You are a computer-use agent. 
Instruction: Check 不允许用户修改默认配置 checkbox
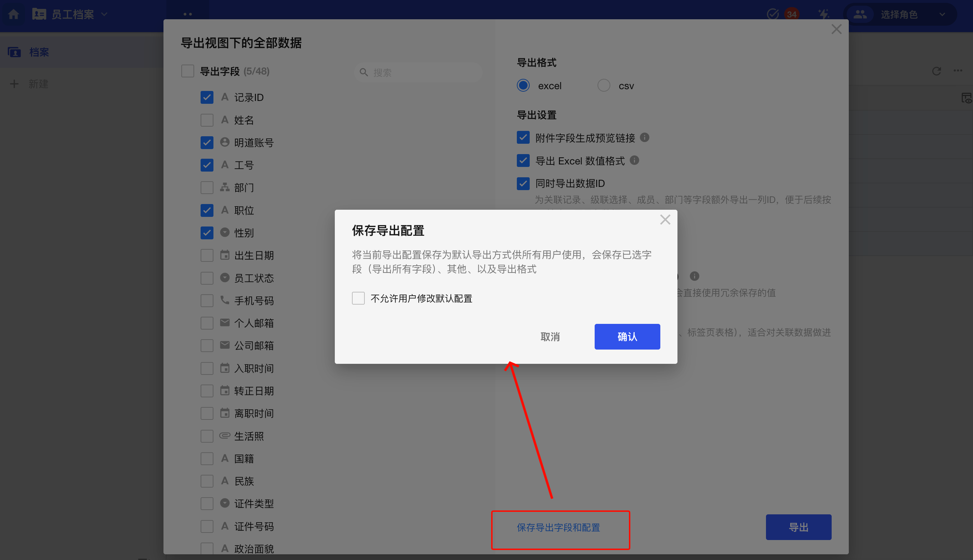(358, 298)
